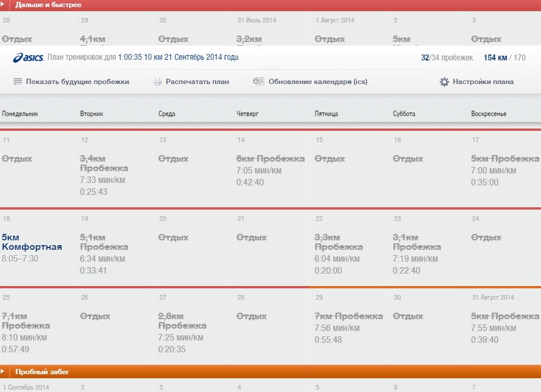Open the 5км Комфортная run on the 18th
This screenshot has width=541, height=392.
click(x=32, y=242)
